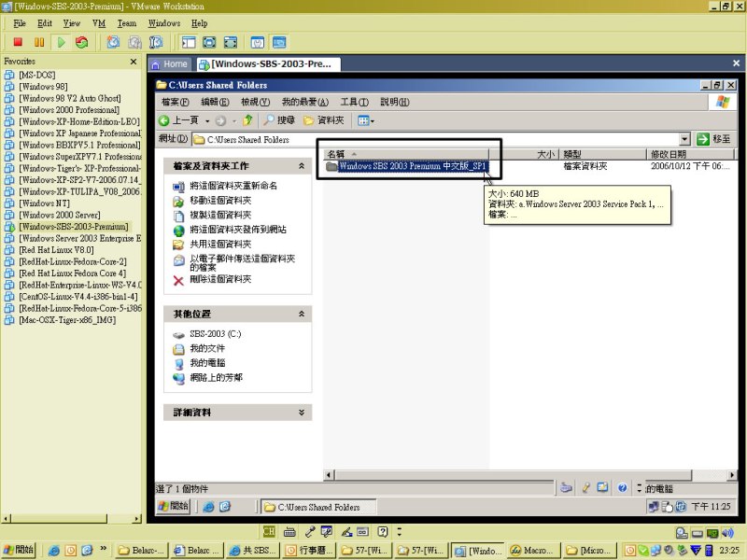The width and height of the screenshot is (747, 560).
Task: Open the Views button dropdown in Explorer
Action: click(366, 120)
